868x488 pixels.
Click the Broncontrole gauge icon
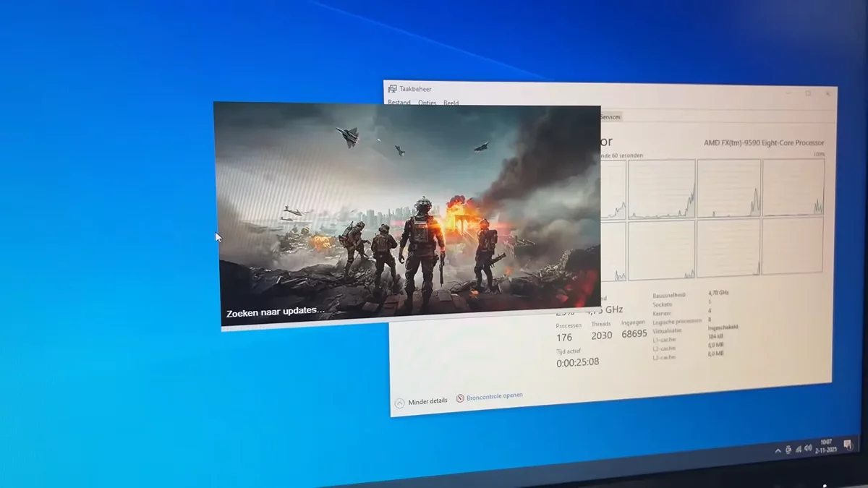[460, 398]
